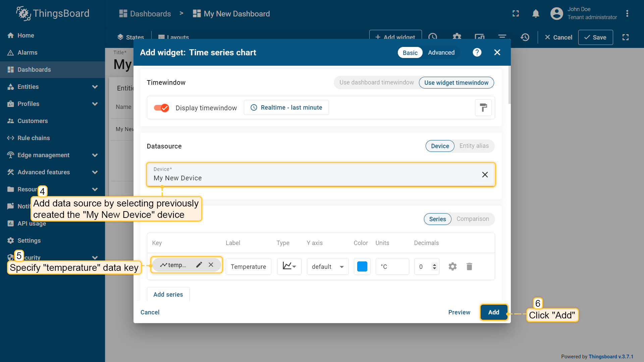Open Rule chains from the sidebar
The height and width of the screenshot is (362, 644).
pos(33,138)
